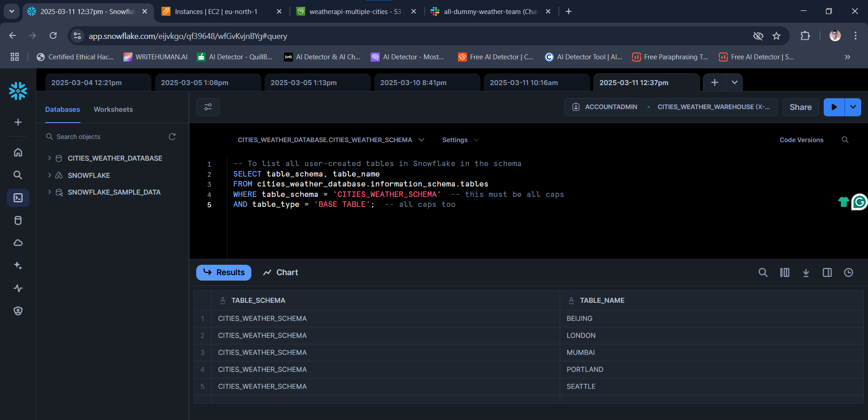Viewport: 868px width, 420px height.
Task: Open the Monitoring activity icon
Action: [x=18, y=288]
